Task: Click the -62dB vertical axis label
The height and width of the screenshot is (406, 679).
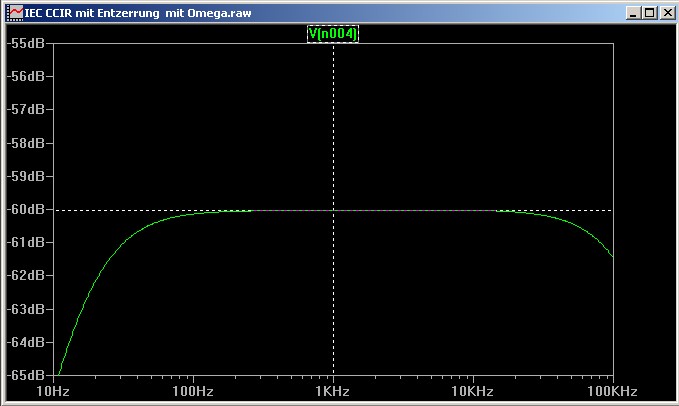Action: [26, 275]
